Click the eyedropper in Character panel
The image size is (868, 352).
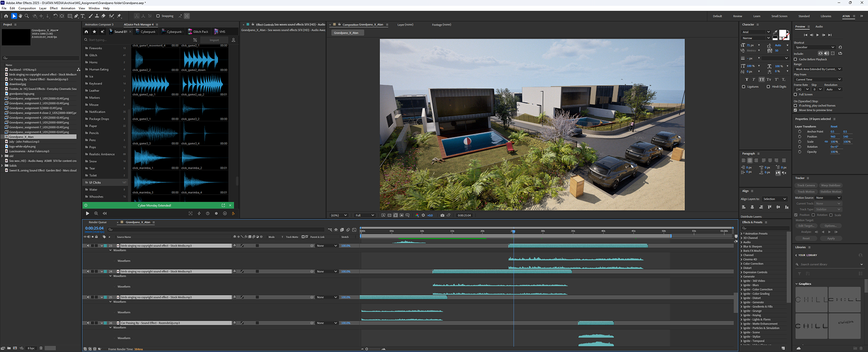(775, 32)
